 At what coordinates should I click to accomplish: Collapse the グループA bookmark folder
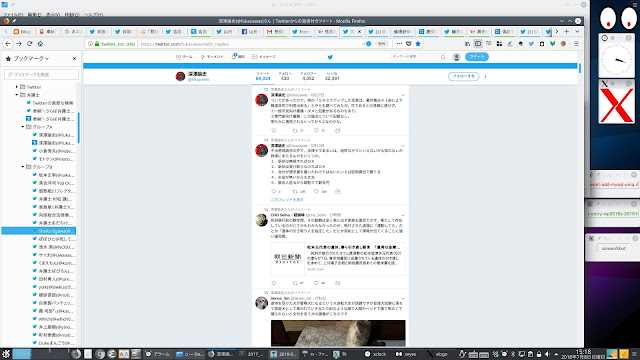coord(23,127)
